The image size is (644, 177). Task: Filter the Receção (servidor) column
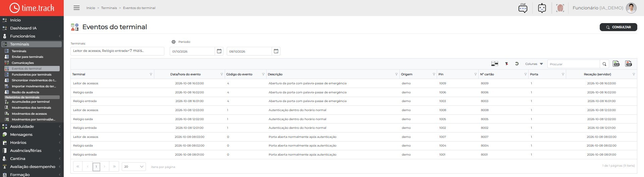pos(634,74)
